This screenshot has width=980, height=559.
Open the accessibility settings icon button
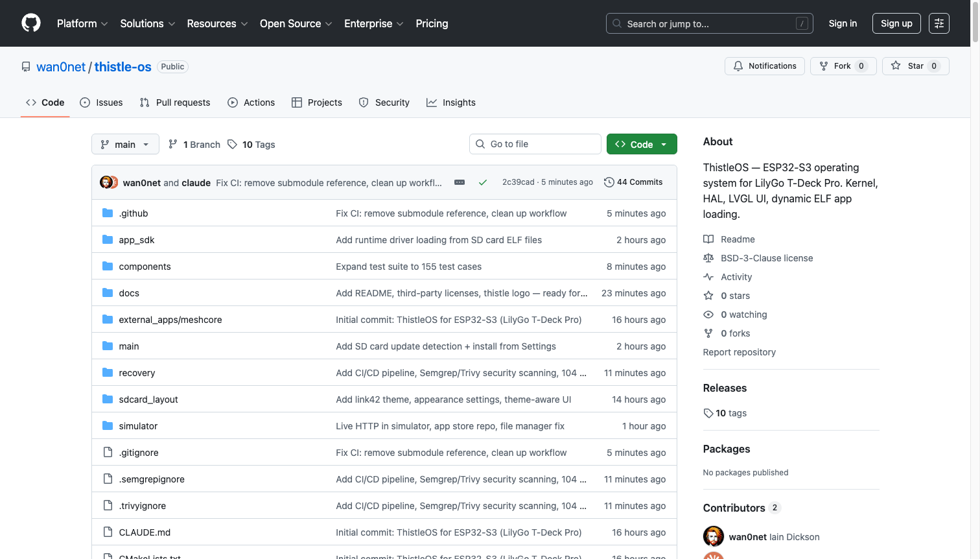click(939, 23)
